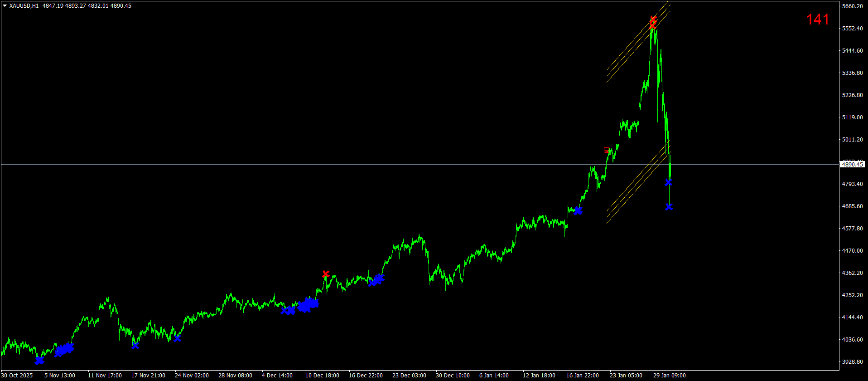Click the low price value 4832.01
Screen dimensions: 868x381
[98, 6]
